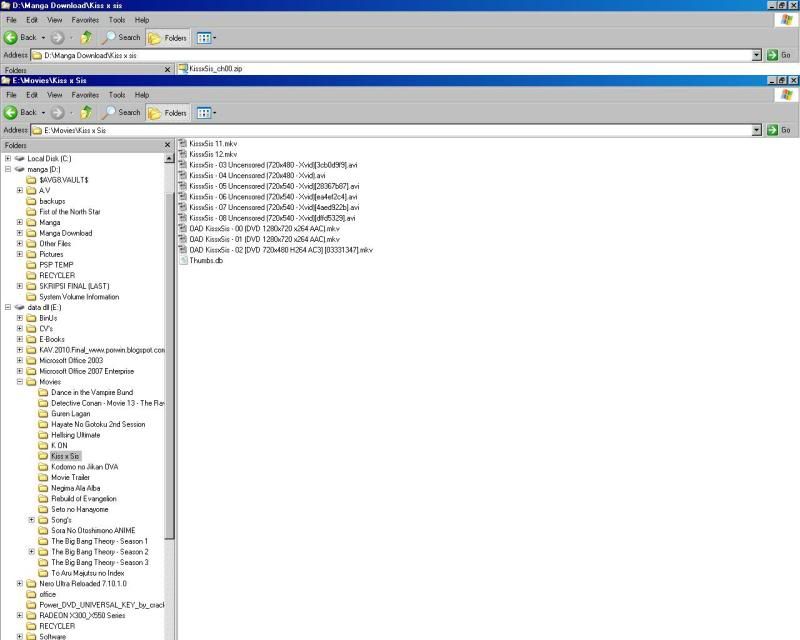Viewport: 800px width, 640px height.
Task: Open Favorites menu in the E:\Movies window
Action: (85, 94)
